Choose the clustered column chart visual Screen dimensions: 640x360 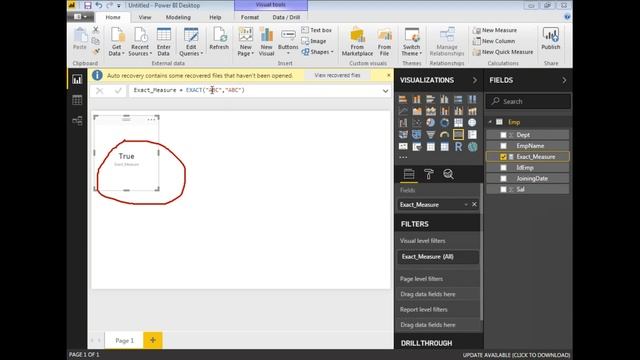pos(444,99)
